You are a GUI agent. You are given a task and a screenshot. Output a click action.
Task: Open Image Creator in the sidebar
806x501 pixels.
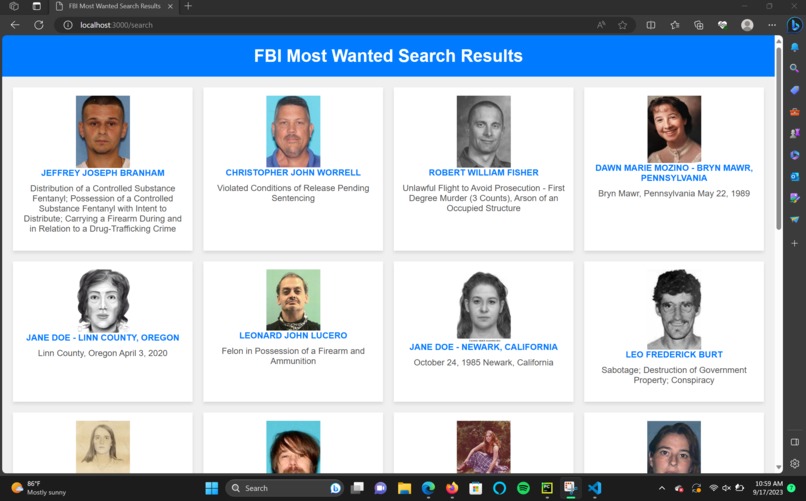[x=795, y=198]
